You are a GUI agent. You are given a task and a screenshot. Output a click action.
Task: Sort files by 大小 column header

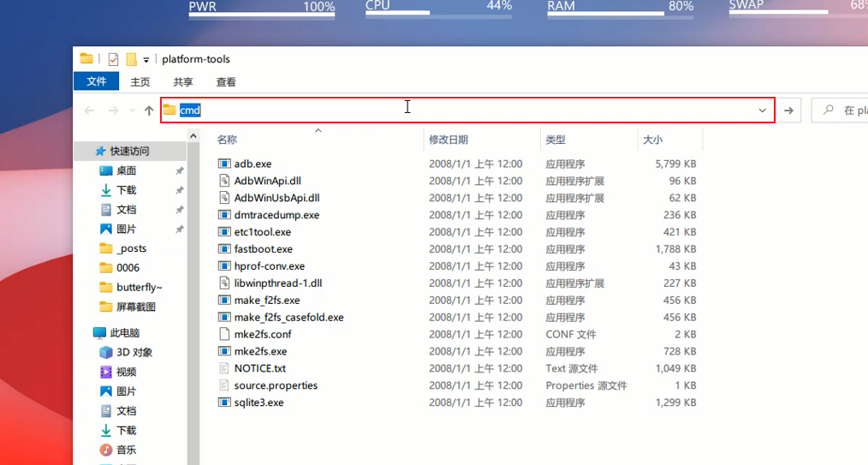click(x=652, y=140)
